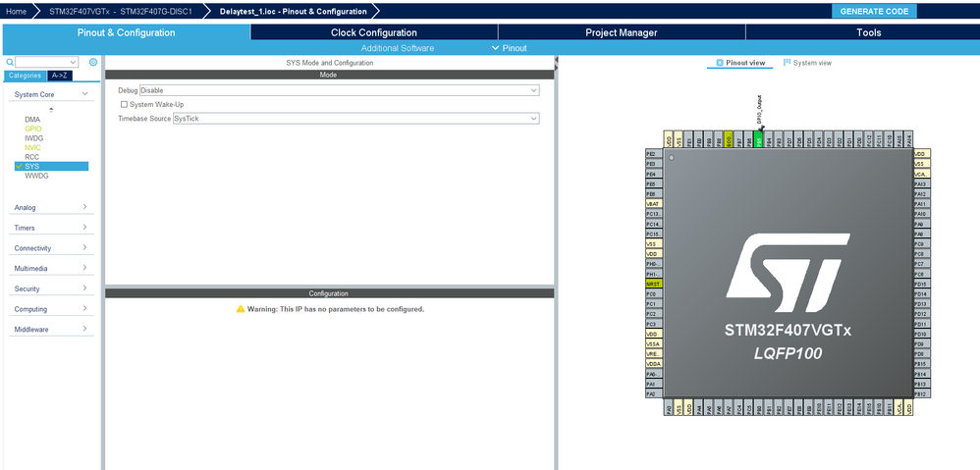Click pin PD15 on the chip
Image resolution: width=980 pixels, height=470 pixels.
[922, 284]
